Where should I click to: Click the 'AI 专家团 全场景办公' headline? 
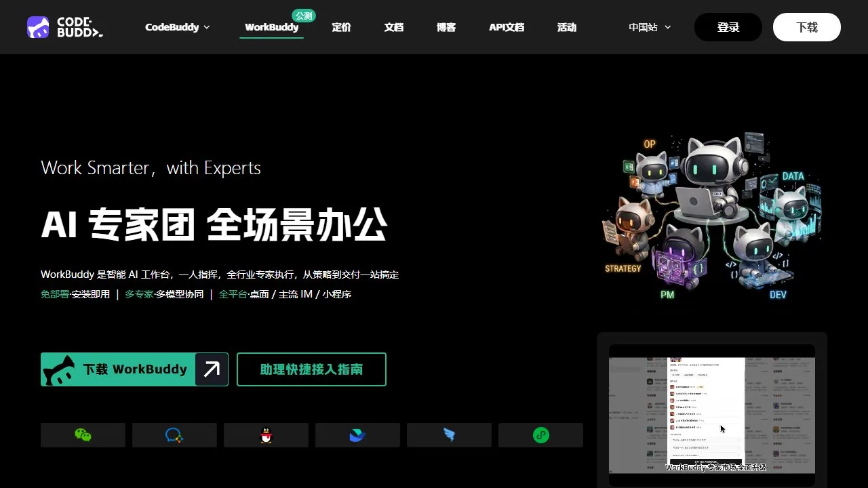pyautogui.click(x=214, y=225)
